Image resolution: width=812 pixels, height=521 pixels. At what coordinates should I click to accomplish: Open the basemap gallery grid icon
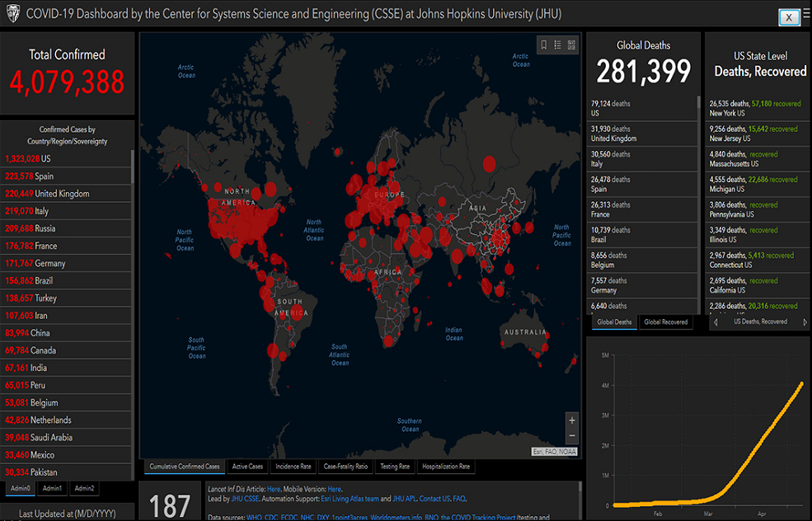[571, 45]
